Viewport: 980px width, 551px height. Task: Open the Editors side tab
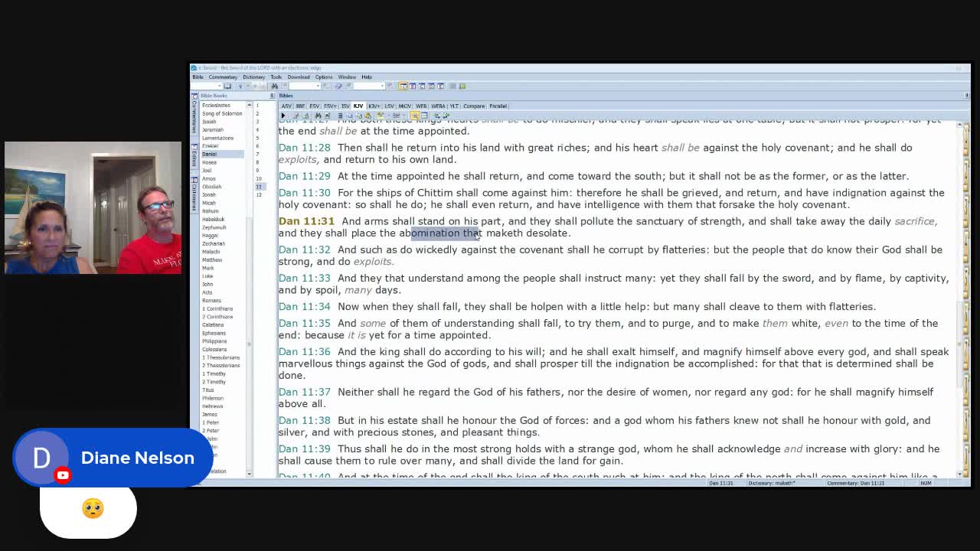pos(194,157)
